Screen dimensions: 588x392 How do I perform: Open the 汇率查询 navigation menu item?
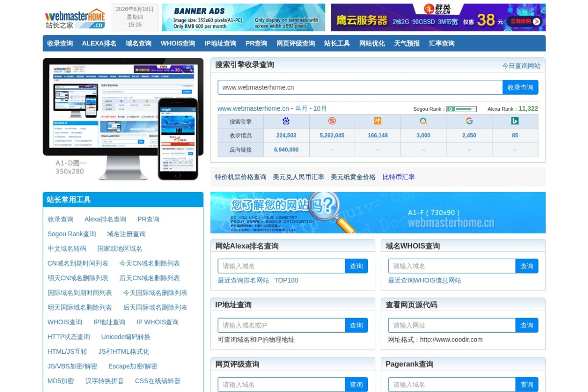(x=441, y=43)
